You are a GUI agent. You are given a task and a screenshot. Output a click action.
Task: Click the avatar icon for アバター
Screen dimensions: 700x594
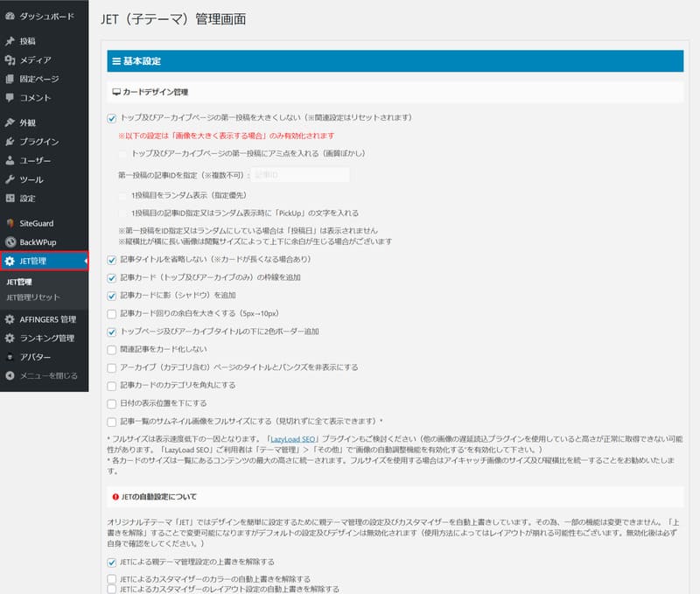tap(10, 357)
